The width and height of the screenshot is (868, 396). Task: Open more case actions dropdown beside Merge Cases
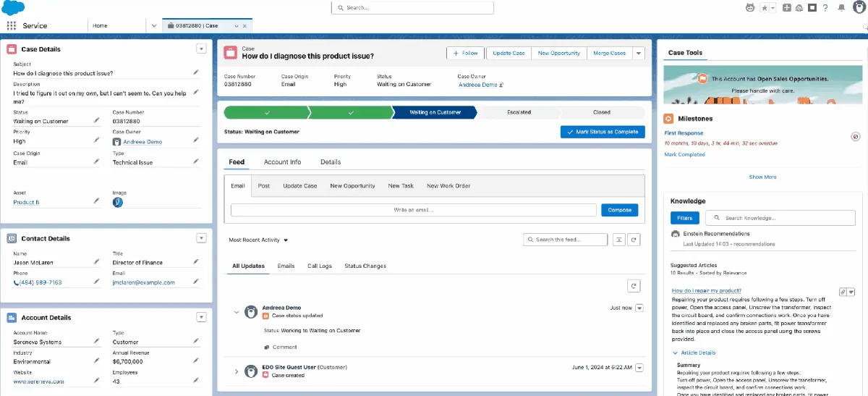[638, 53]
